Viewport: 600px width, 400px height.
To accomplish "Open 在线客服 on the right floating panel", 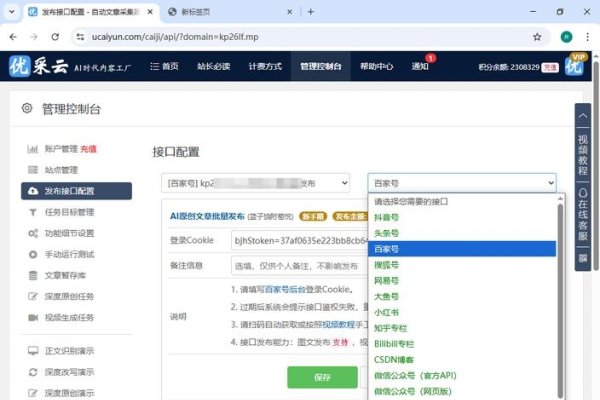I will tap(582, 214).
